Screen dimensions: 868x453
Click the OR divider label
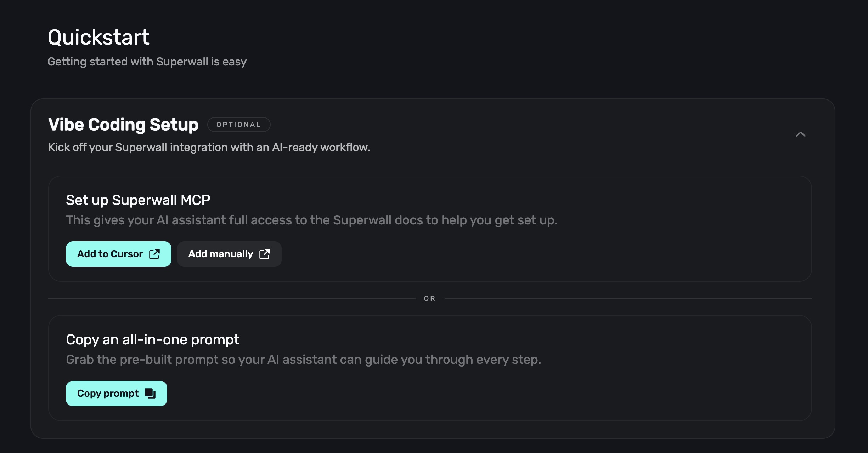point(429,298)
